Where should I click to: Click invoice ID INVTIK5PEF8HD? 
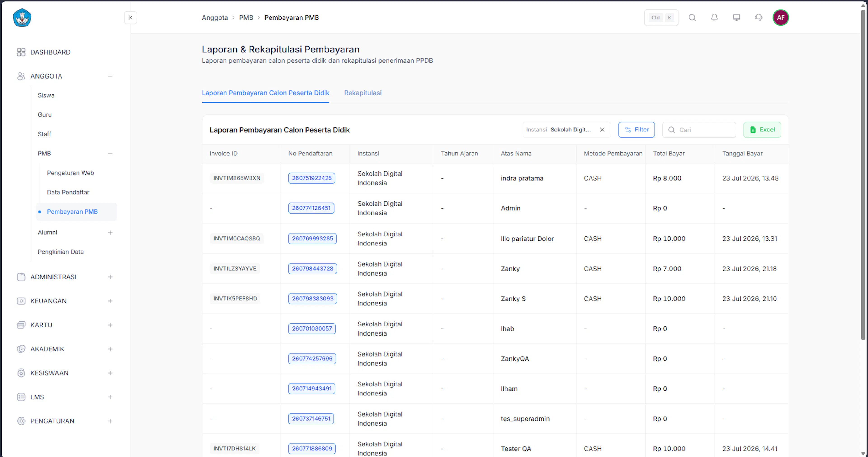click(235, 298)
